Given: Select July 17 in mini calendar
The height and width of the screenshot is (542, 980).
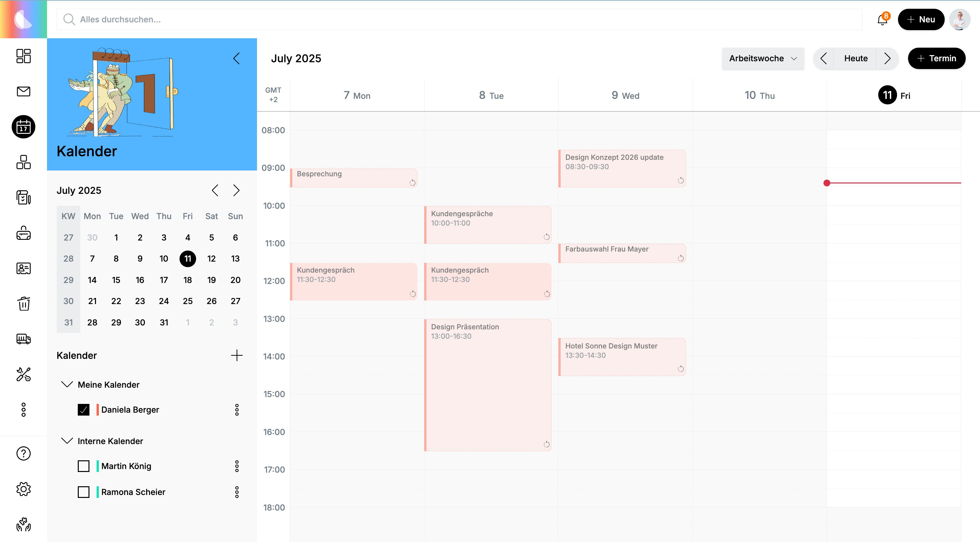Looking at the screenshot, I should pos(164,280).
